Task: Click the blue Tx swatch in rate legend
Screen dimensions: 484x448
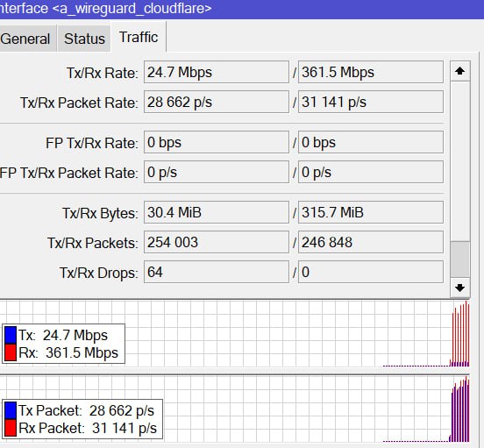Action: (11, 336)
